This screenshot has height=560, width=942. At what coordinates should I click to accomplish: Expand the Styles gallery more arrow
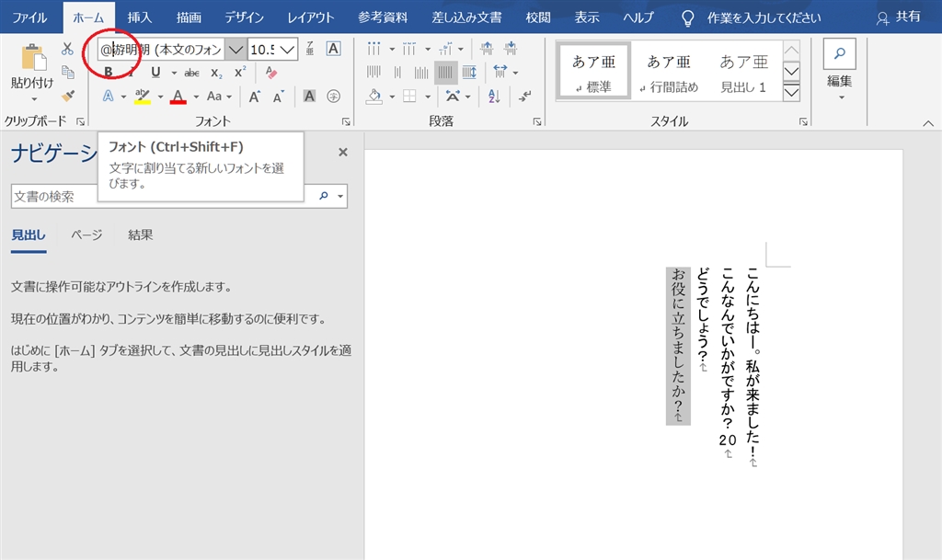click(791, 90)
